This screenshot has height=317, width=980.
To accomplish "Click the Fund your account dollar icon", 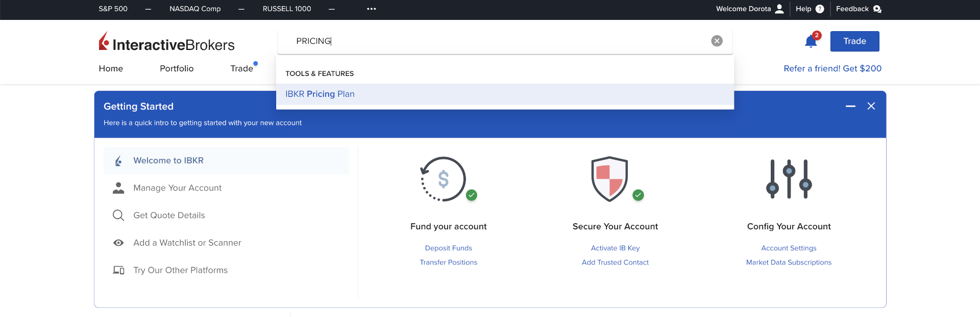I will tap(443, 179).
